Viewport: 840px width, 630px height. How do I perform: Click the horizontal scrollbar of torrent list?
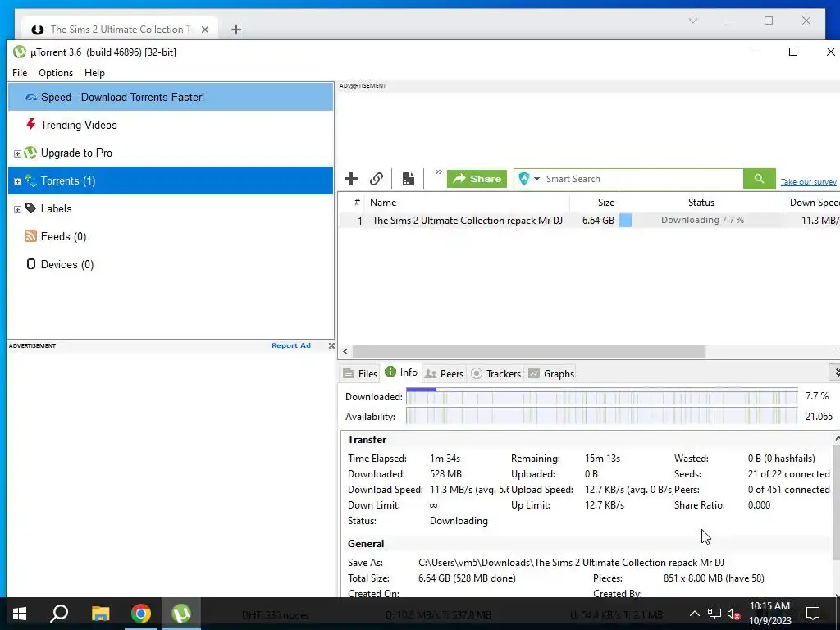528,351
